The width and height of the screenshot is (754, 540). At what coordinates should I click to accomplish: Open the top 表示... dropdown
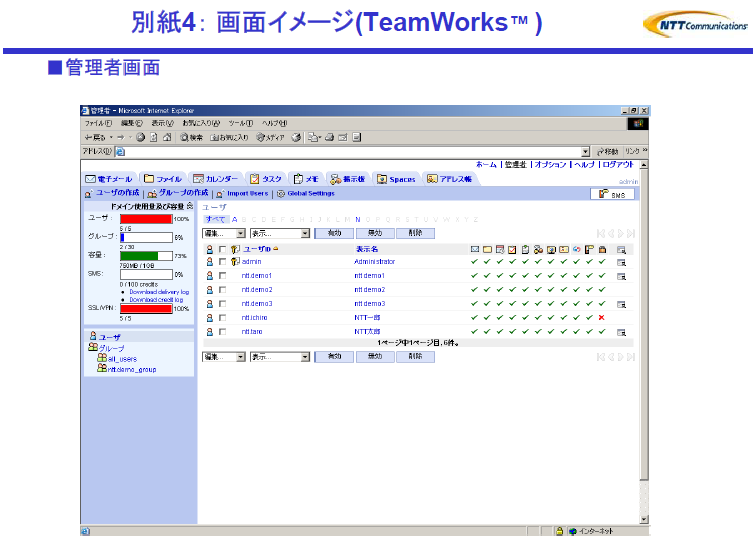[x=280, y=233]
